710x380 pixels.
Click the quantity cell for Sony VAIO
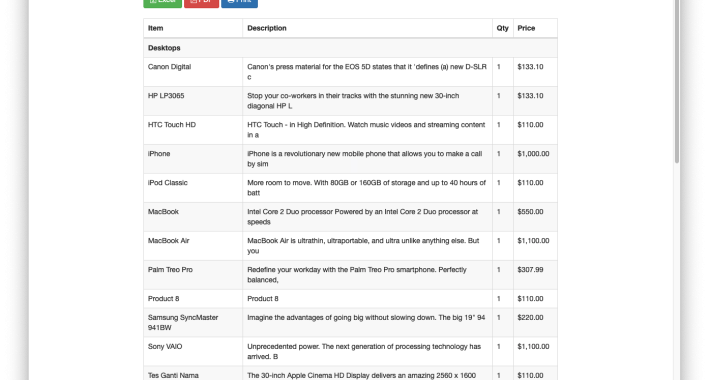(503, 352)
